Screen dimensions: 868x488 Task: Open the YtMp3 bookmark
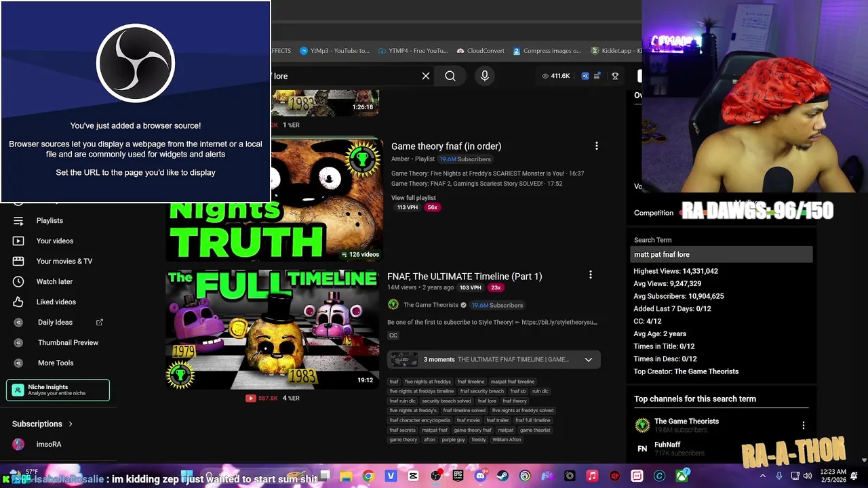tap(335, 51)
